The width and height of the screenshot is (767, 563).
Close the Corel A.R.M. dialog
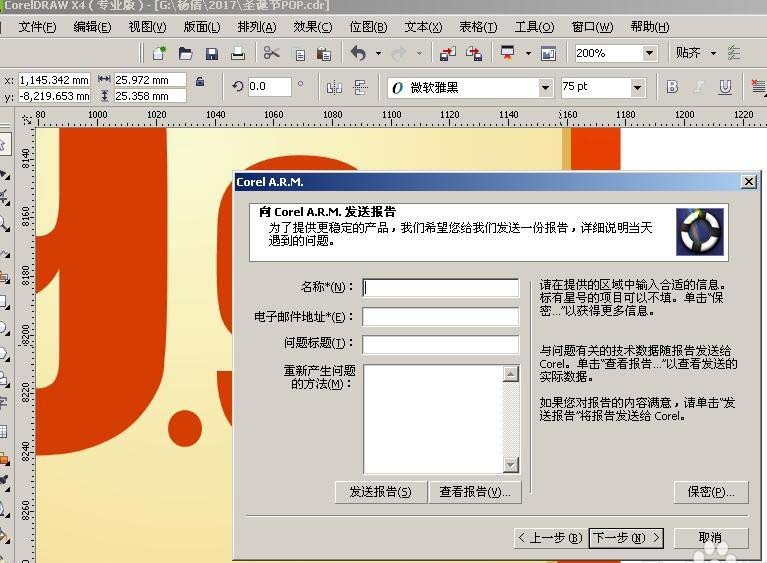[x=748, y=182]
